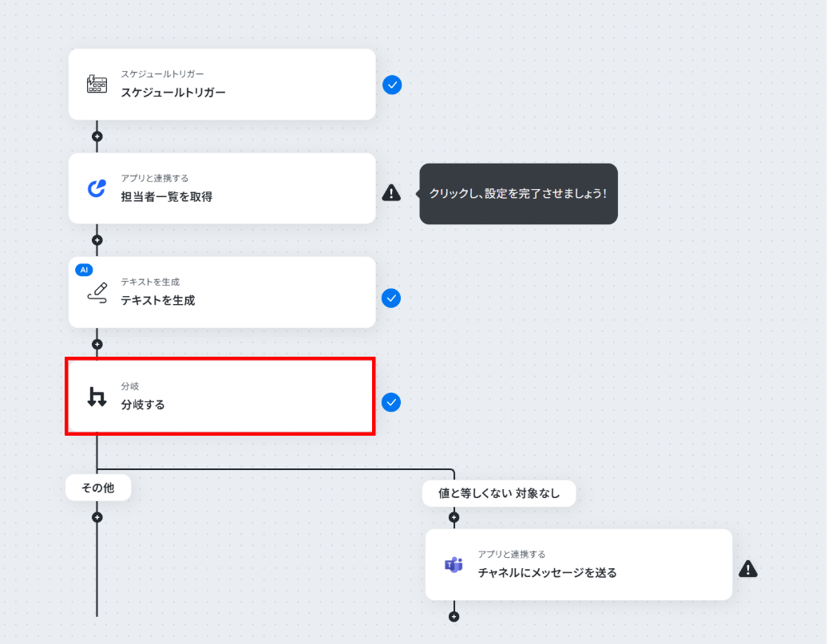
Task: Click the blue app icon for 担当者一覧を取得
Action: point(97,188)
